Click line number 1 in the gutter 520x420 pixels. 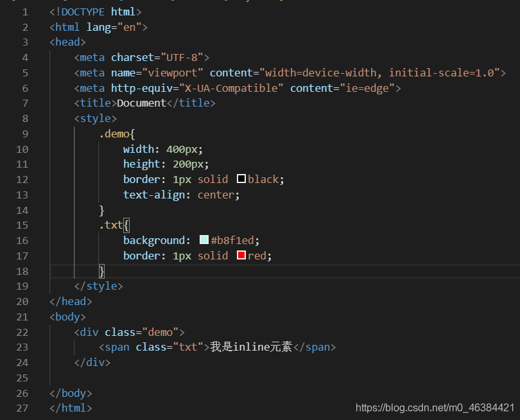click(x=24, y=12)
